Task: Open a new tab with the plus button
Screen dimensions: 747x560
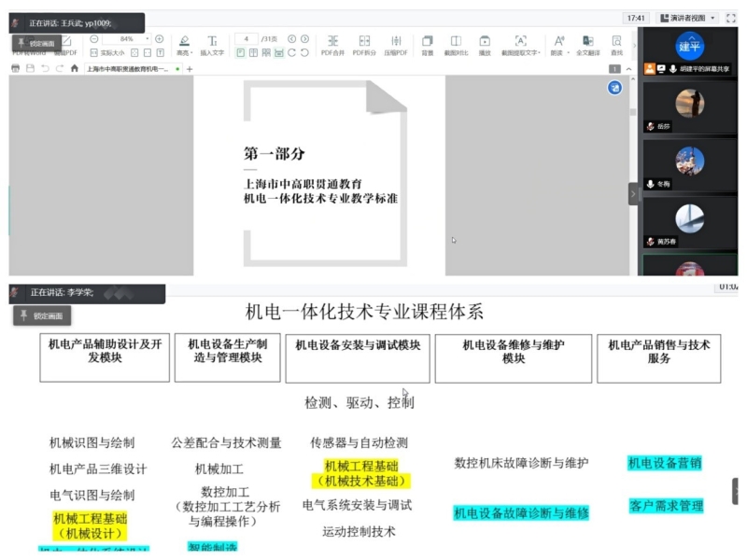Action: (191, 69)
